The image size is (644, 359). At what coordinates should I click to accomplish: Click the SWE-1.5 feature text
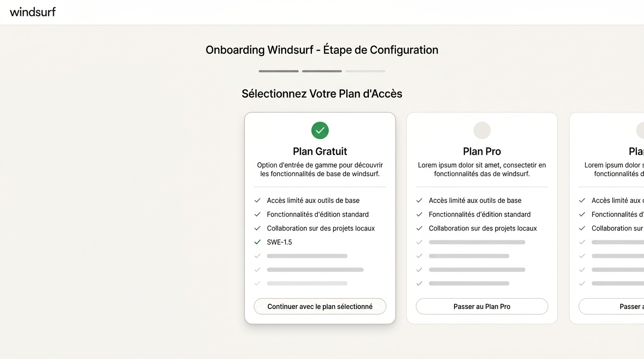(x=279, y=242)
